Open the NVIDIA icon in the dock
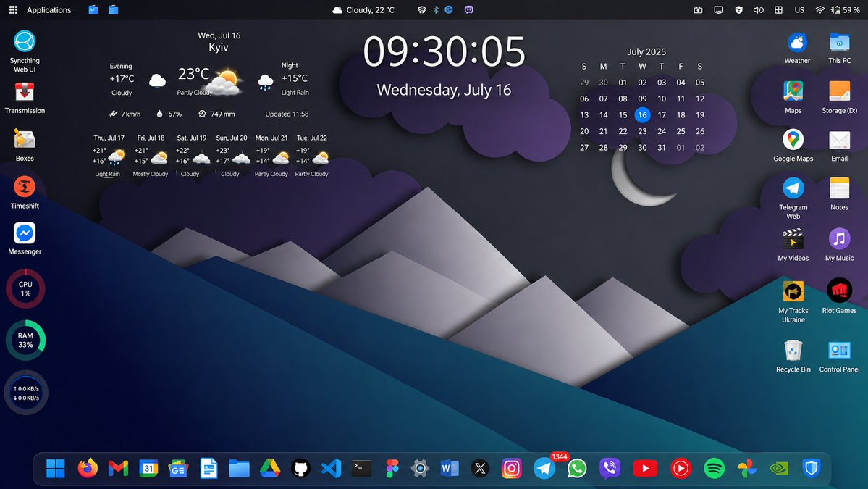 779,469
